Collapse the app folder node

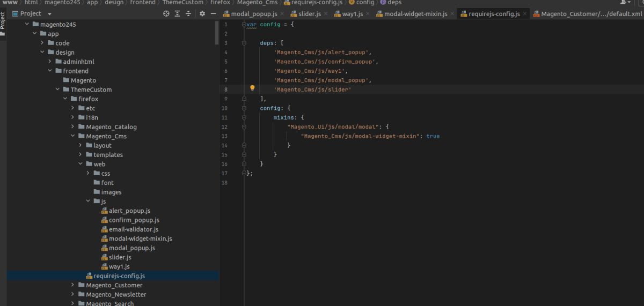pos(34,34)
